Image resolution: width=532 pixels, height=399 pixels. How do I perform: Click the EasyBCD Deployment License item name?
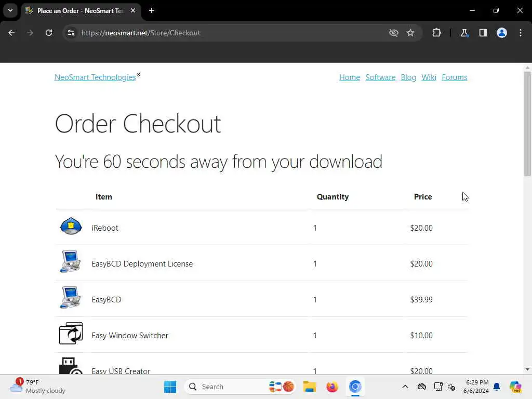tap(142, 264)
